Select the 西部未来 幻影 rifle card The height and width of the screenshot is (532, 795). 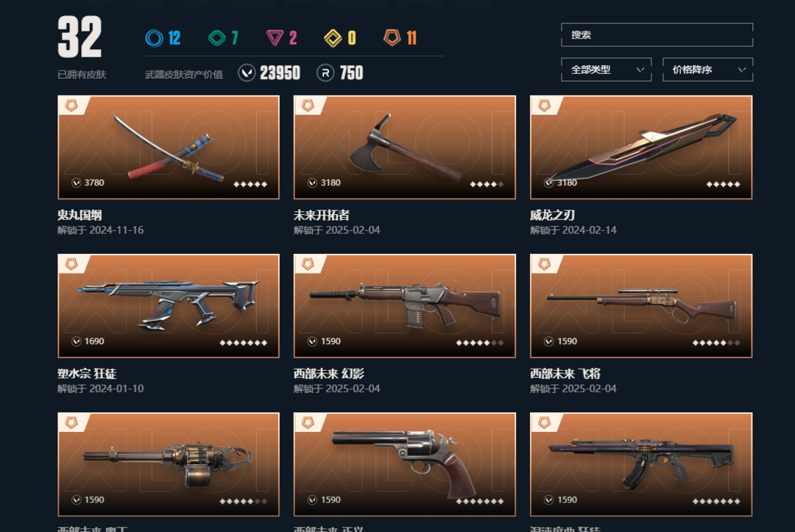tap(405, 306)
